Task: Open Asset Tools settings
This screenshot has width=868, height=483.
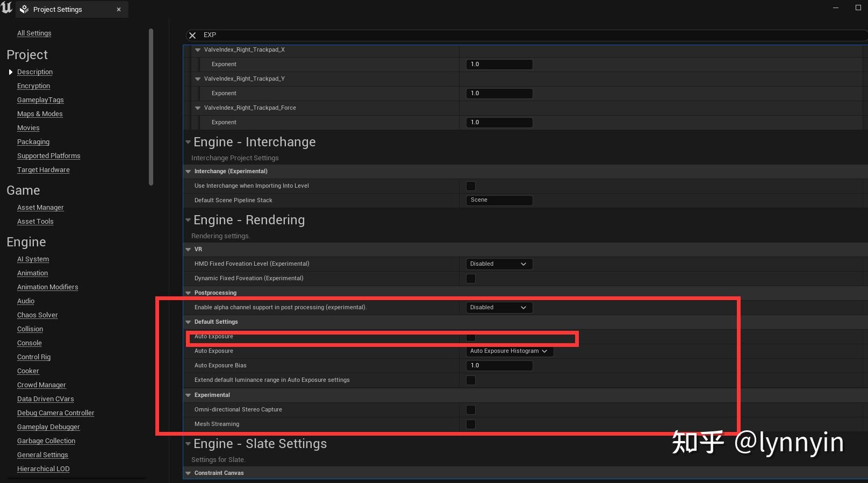Action: click(x=35, y=222)
